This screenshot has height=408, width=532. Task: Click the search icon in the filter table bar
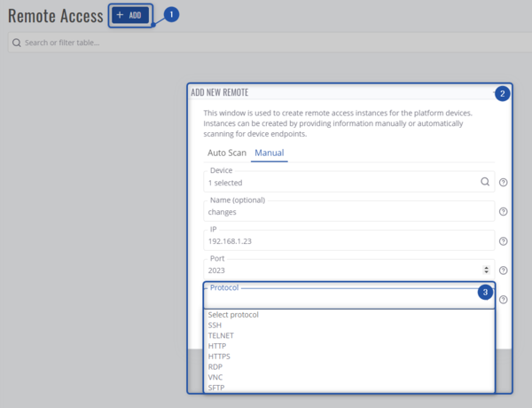[17, 43]
